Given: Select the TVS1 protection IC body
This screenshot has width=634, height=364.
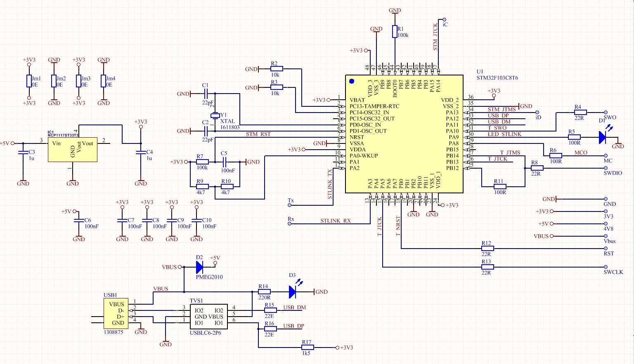Looking at the screenshot, I should tap(208, 317).
